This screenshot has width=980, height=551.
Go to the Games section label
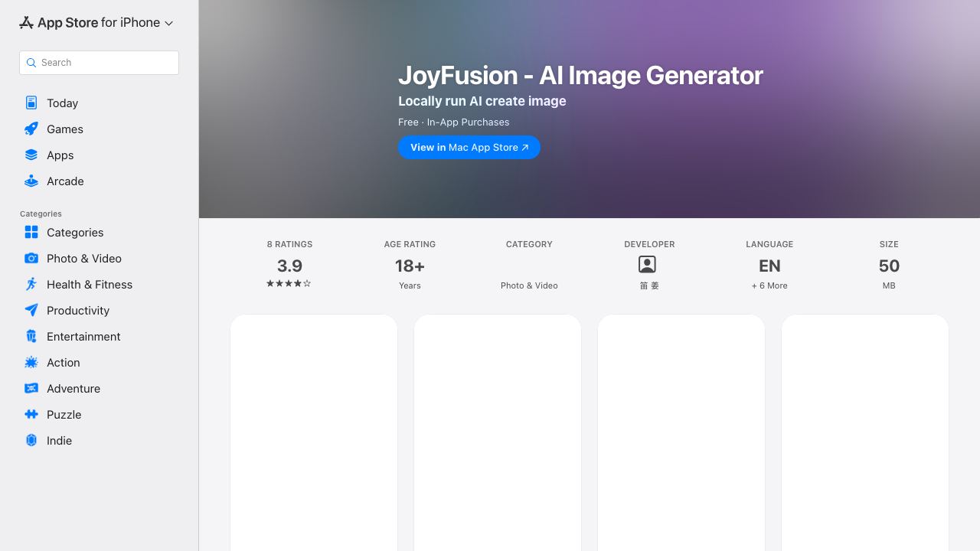click(65, 129)
